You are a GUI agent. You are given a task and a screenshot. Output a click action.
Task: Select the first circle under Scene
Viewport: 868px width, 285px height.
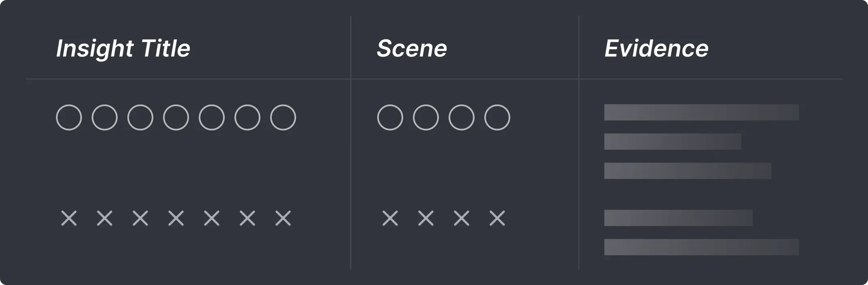point(390,117)
